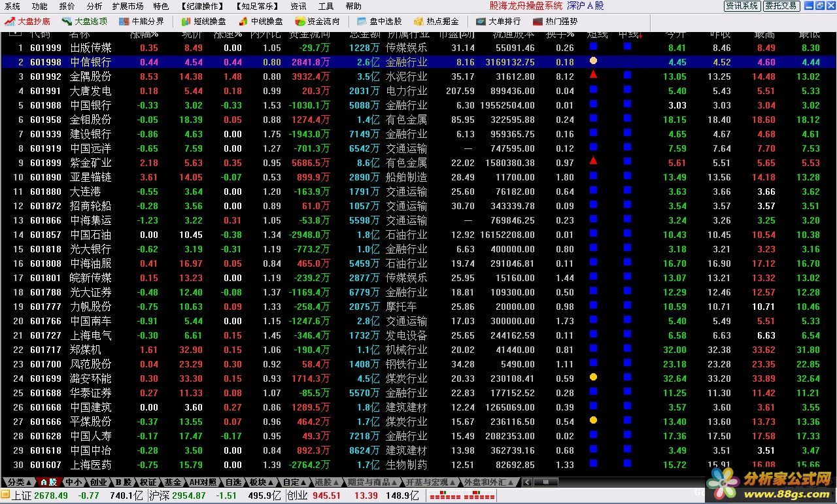The width and height of the screenshot is (837, 504).
Task: Open the 盘中选股 toolbar tool
Action: [x=379, y=21]
